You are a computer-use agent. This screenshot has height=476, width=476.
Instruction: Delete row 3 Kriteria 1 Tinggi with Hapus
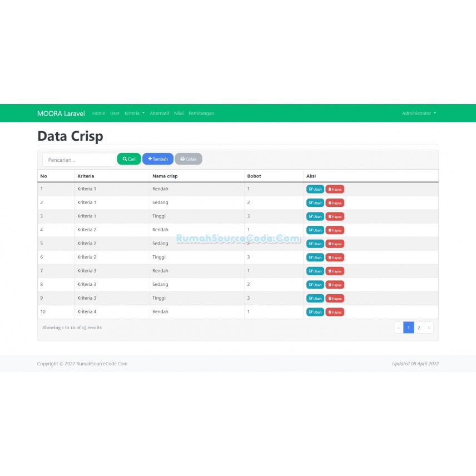[335, 216]
